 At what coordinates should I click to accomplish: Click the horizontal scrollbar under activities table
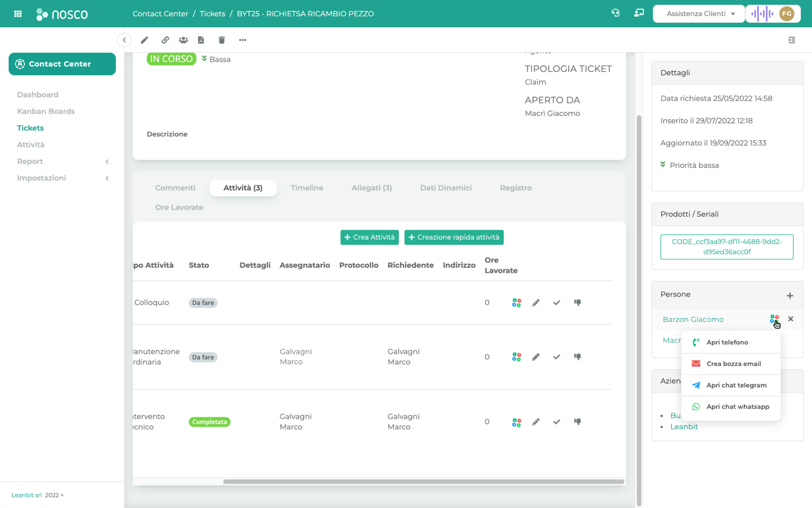click(423, 482)
